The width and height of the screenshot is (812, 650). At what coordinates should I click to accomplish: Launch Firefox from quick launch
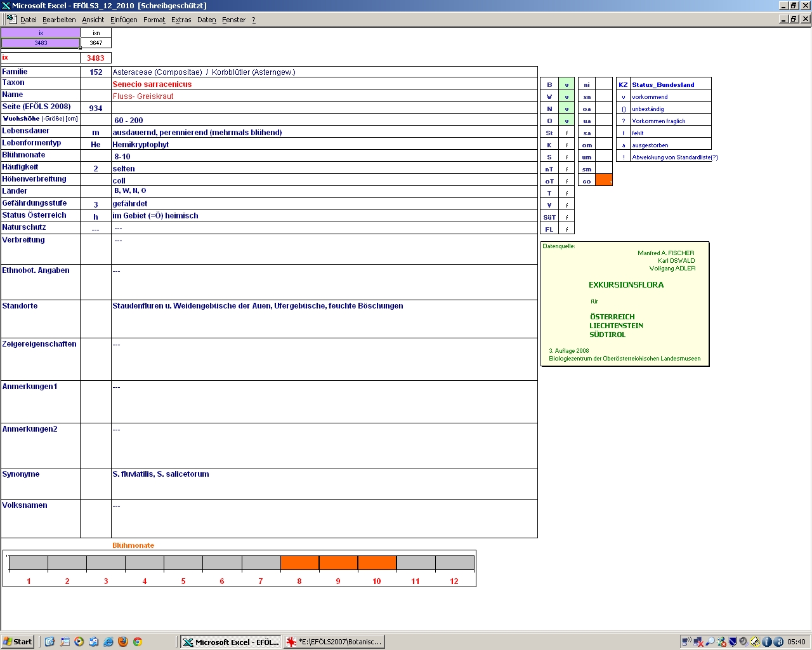[x=123, y=642]
